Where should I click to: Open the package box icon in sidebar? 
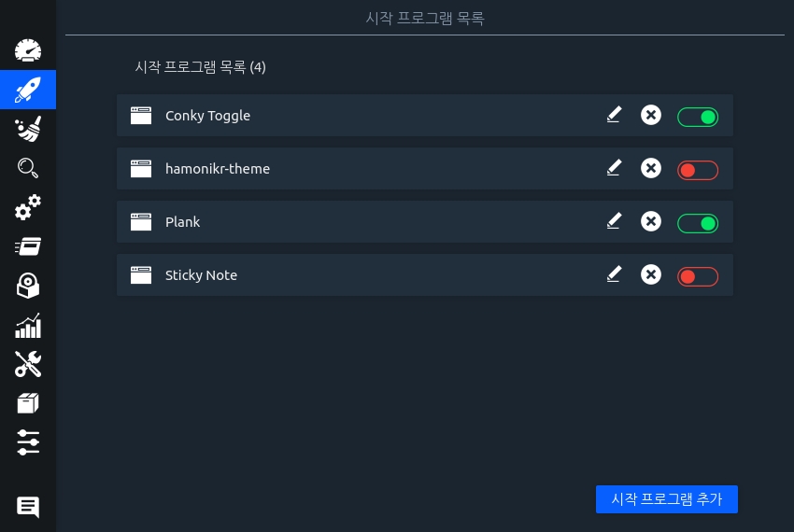(x=28, y=403)
